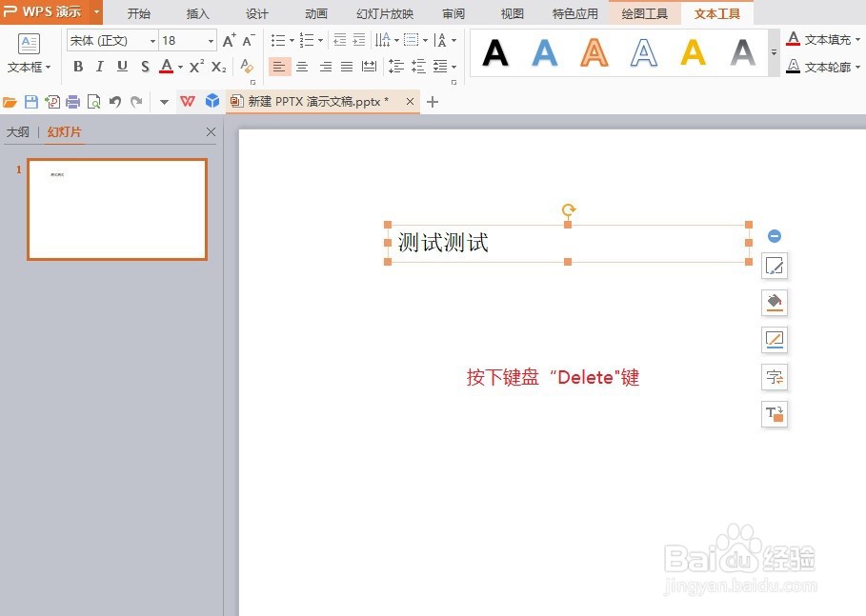The image size is (866, 616).
Task: Open the 插入 tab
Action: [x=198, y=13]
